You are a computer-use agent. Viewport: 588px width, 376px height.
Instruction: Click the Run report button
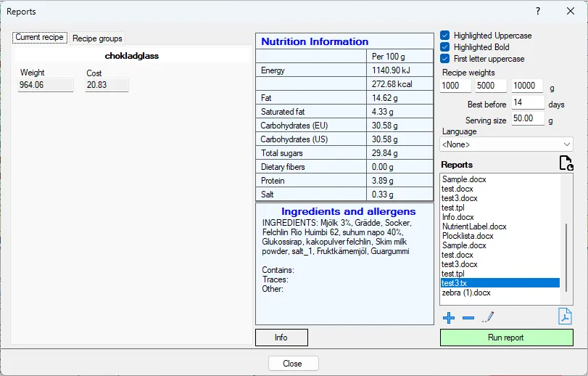[x=506, y=338]
